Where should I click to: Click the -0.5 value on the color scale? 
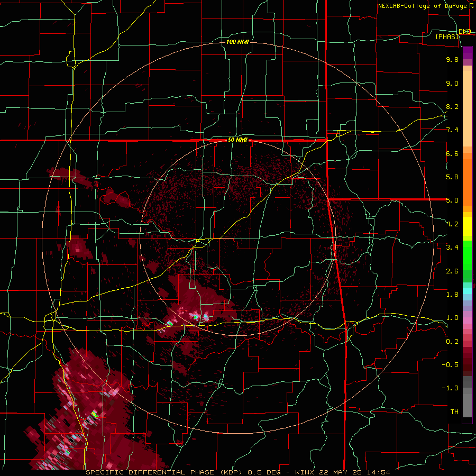pos(450,365)
